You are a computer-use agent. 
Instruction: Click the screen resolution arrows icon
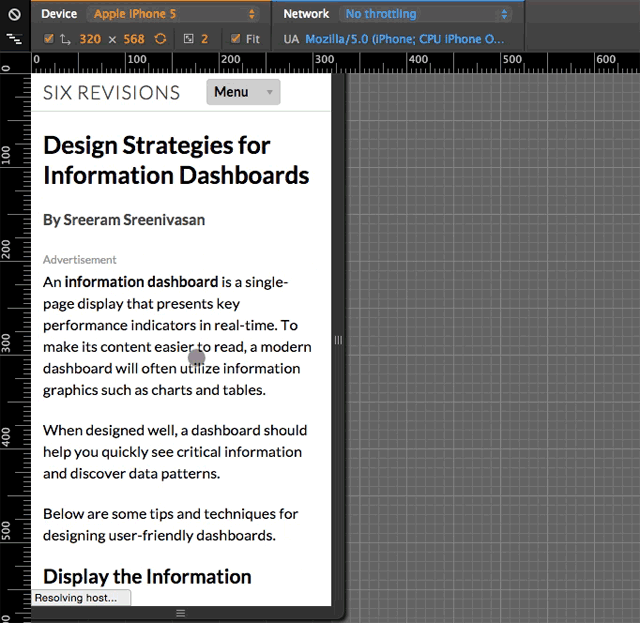pyautogui.click(x=65, y=39)
